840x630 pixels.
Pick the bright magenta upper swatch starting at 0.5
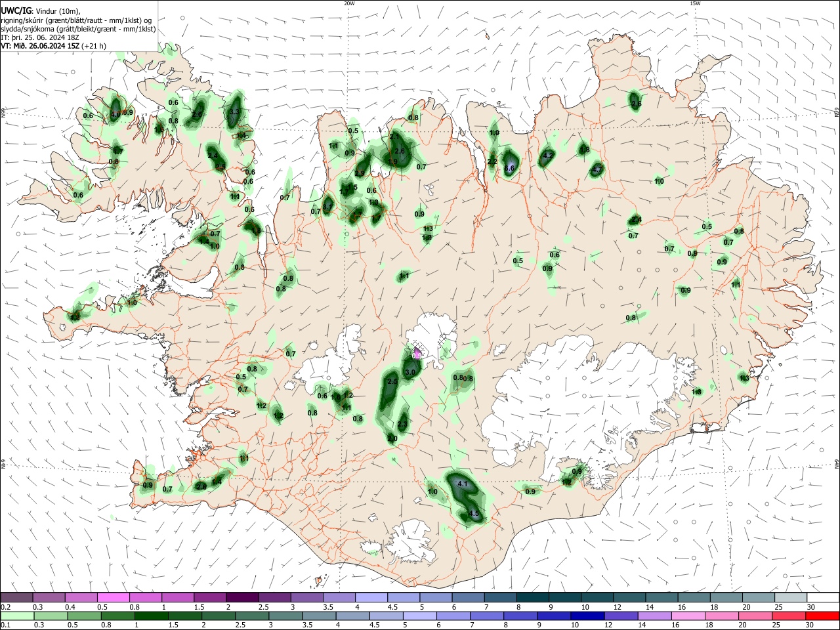pos(113,597)
